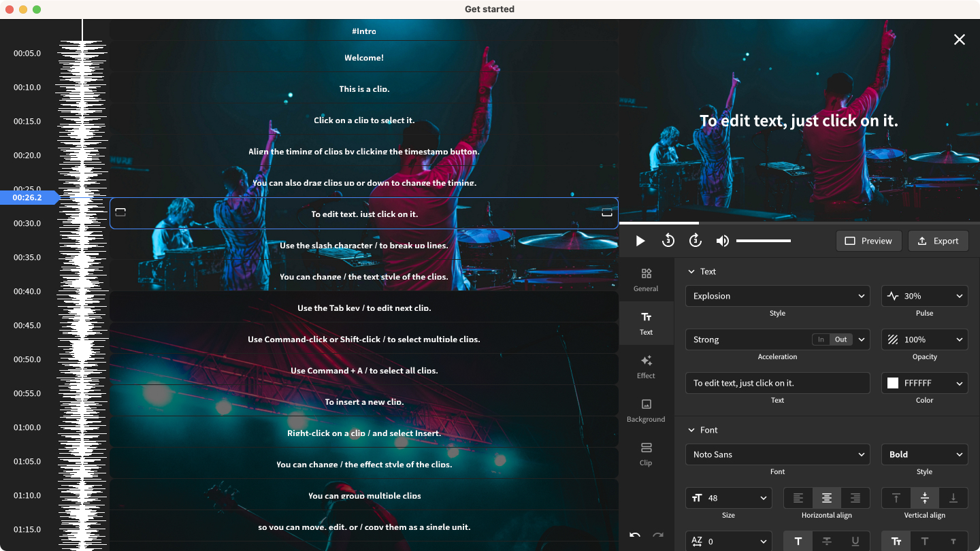This screenshot has width=980, height=551.
Task: Toggle the acceleration In option
Action: (821, 339)
